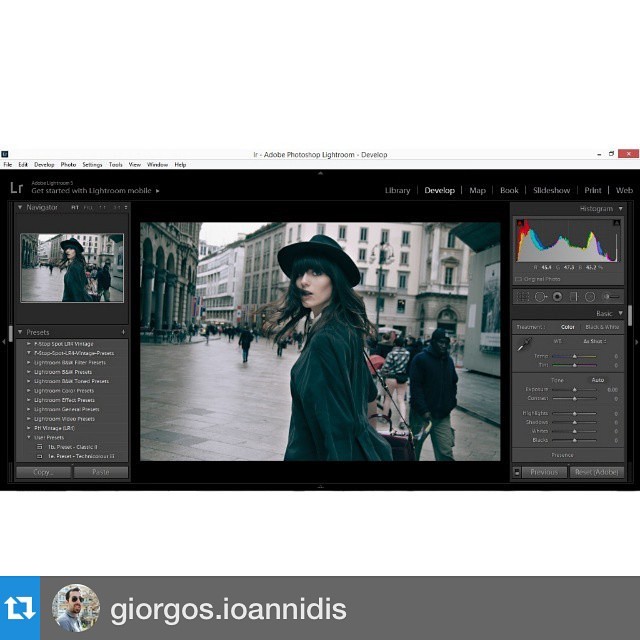Image resolution: width=640 pixels, height=640 pixels.
Task: Click the Copy... button
Action: click(x=43, y=472)
